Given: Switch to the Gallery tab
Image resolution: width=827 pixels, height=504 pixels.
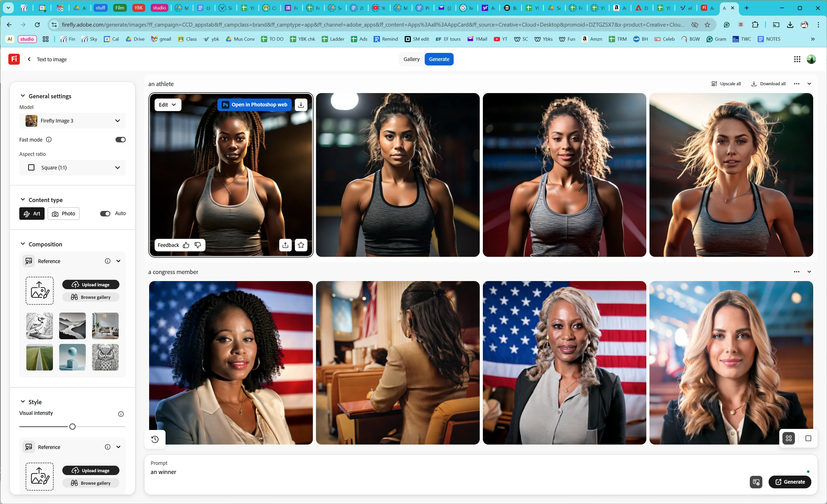Looking at the screenshot, I should pyautogui.click(x=411, y=59).
